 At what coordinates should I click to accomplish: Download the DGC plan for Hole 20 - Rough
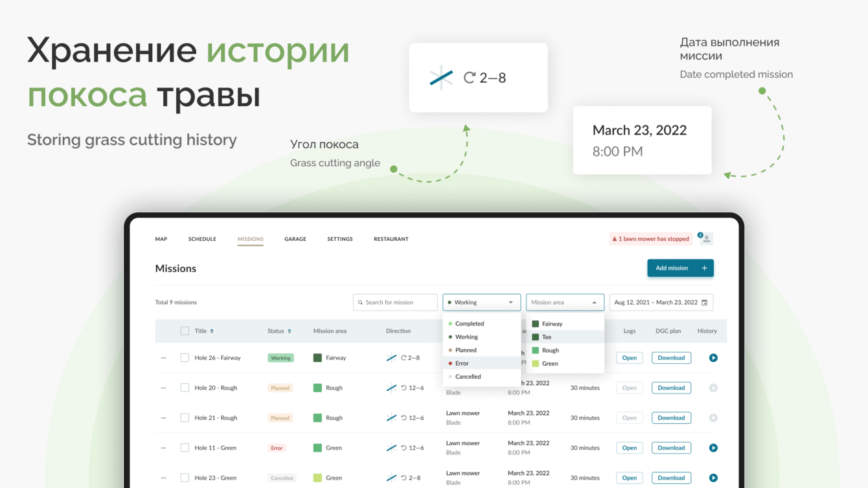(x=671, y=388)
